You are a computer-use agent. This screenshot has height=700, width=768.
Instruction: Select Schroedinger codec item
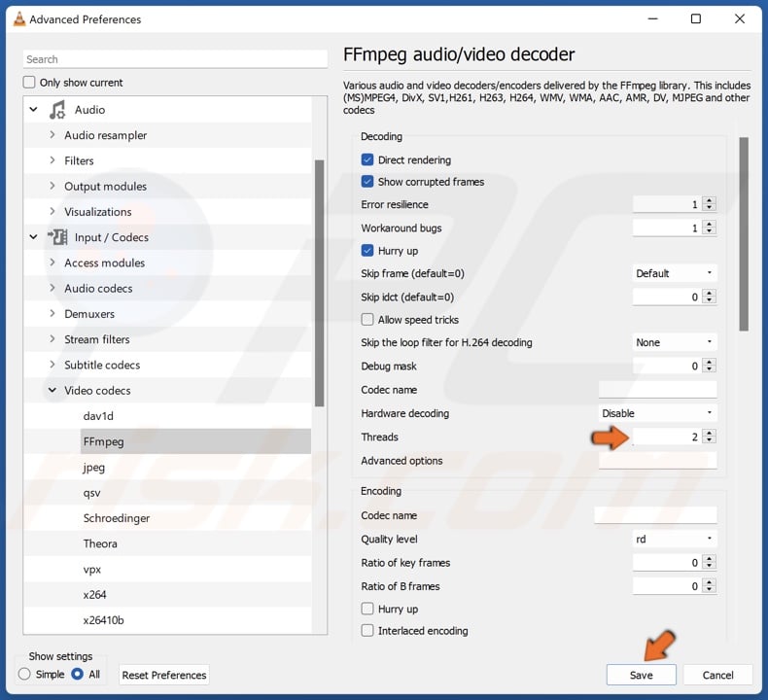117,518
